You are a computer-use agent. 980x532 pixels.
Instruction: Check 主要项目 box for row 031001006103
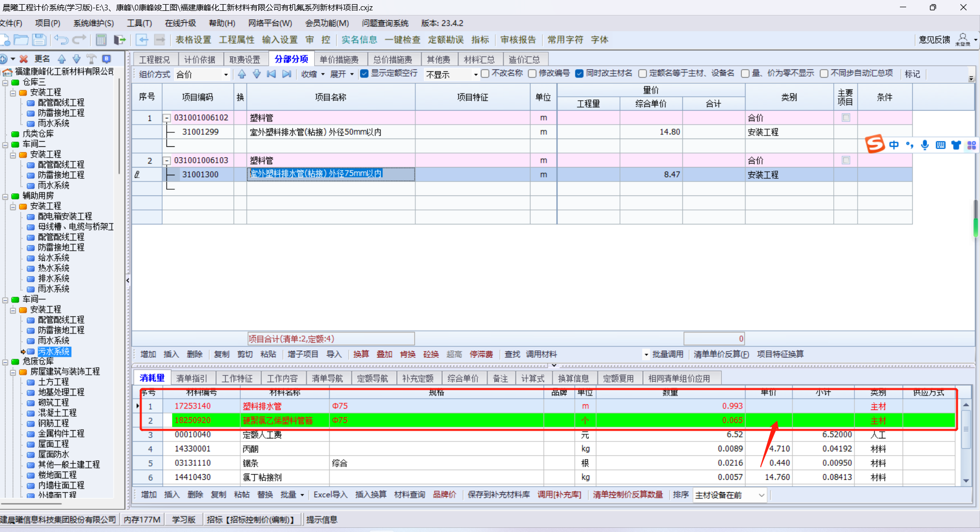click(846, 160)
